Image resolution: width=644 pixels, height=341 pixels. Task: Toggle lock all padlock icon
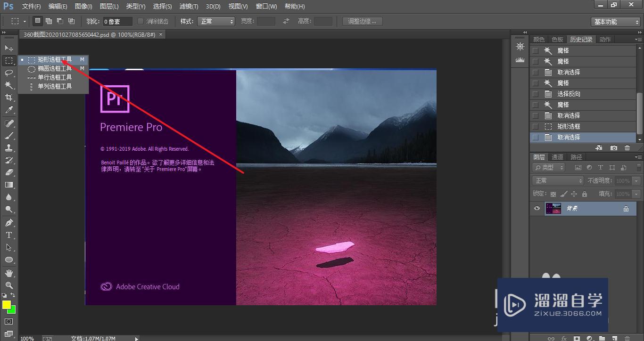tap(585, 194)
